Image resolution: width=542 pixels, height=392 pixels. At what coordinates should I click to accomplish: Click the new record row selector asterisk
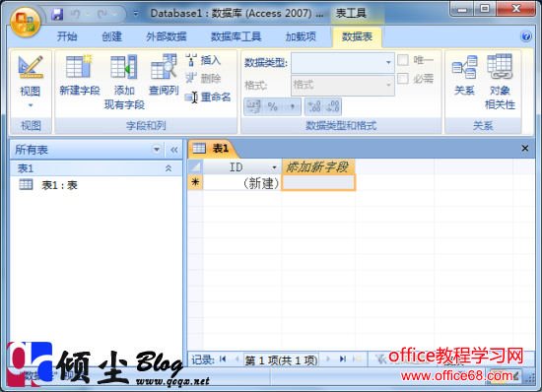coord(195,182)
